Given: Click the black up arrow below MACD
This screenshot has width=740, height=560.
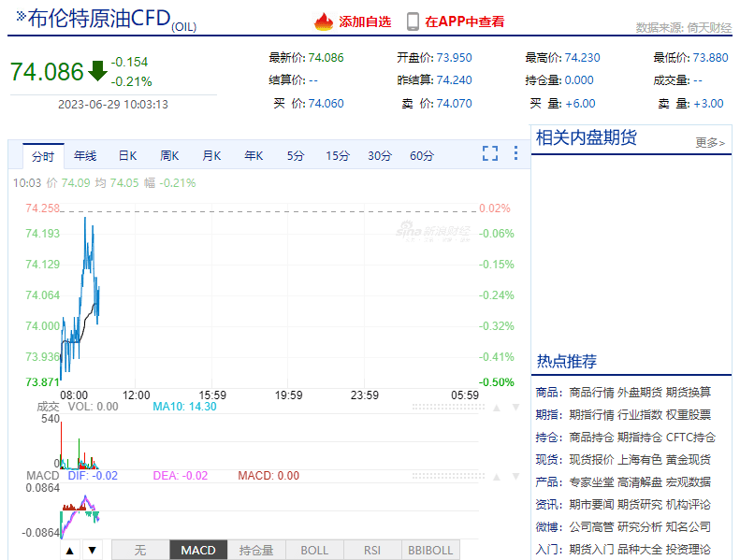Looking at the screenshot, I should (70, 550).
